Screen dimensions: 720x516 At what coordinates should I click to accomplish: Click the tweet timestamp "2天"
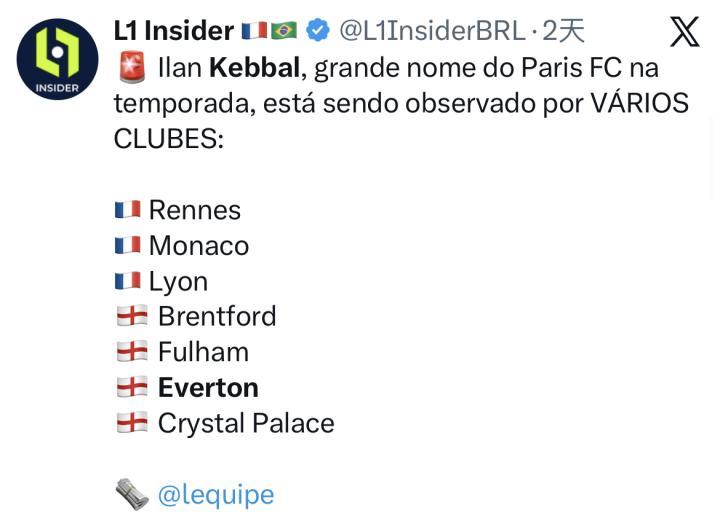[563, 31]
